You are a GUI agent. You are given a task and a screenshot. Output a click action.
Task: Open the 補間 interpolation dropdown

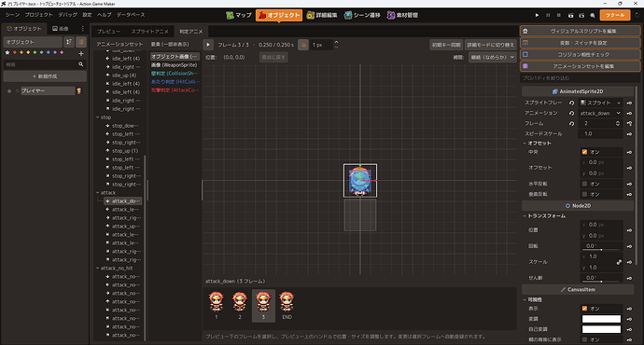pyautogui.click(x=492, y=57)
